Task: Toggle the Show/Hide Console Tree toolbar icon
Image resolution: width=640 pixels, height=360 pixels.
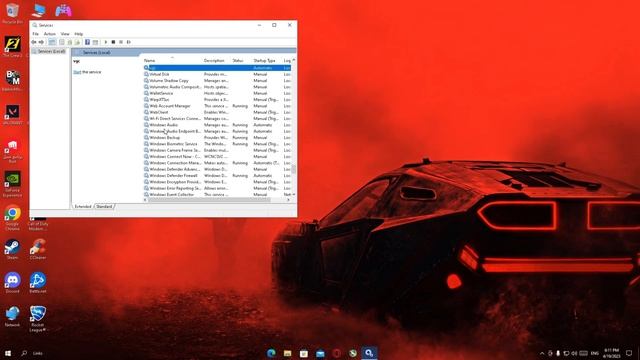Action: 52,42
